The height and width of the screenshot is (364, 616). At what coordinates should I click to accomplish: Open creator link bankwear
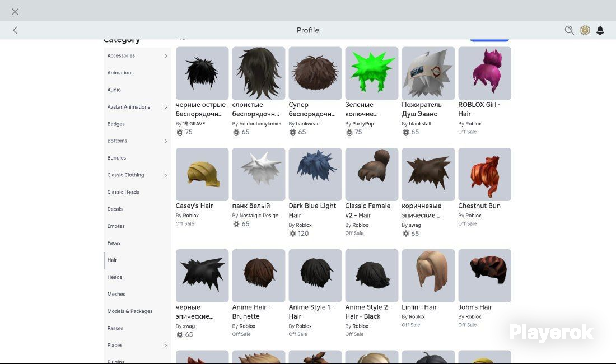[307, 124]
